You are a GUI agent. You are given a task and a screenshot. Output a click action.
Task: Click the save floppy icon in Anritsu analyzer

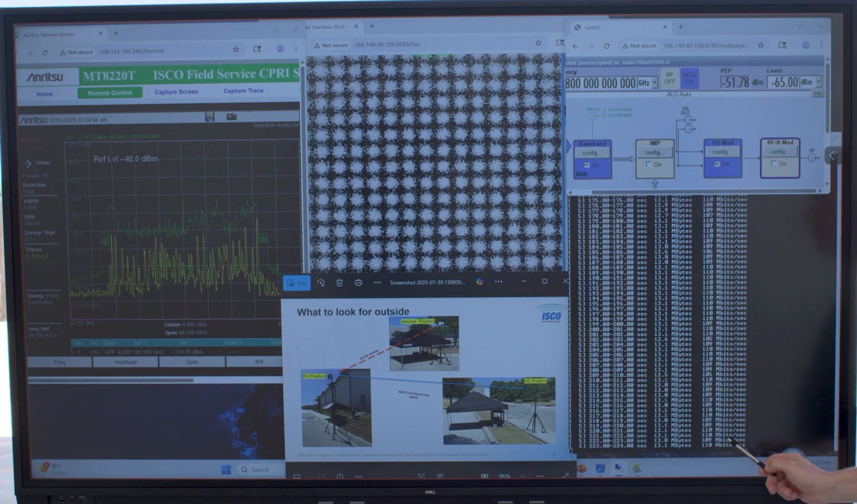pos(210,117)
